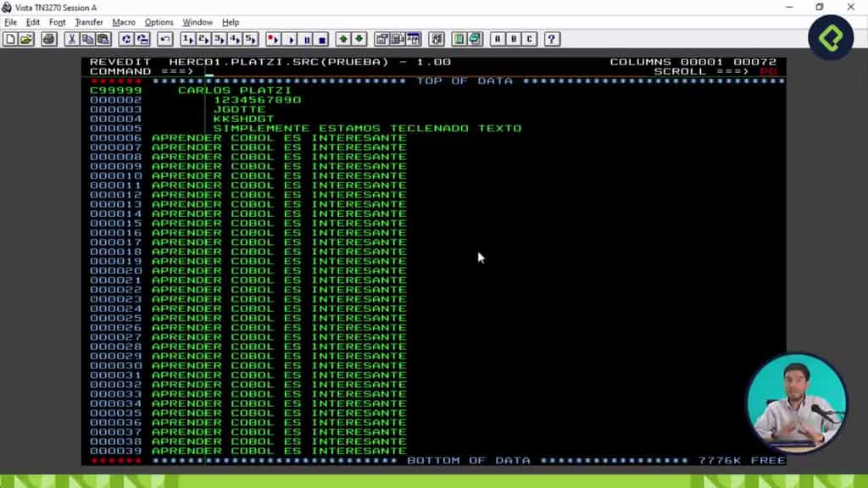Click line number C99999
Image resolution: width=868 pixels, height=488 pixels.
click(x=115, y=90)
